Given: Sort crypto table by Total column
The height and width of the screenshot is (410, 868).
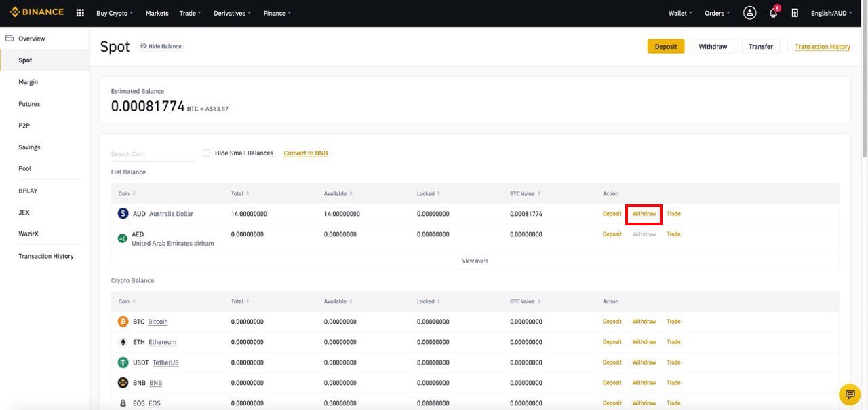Looking at the screenshot, I should click(x=240, y=301).
